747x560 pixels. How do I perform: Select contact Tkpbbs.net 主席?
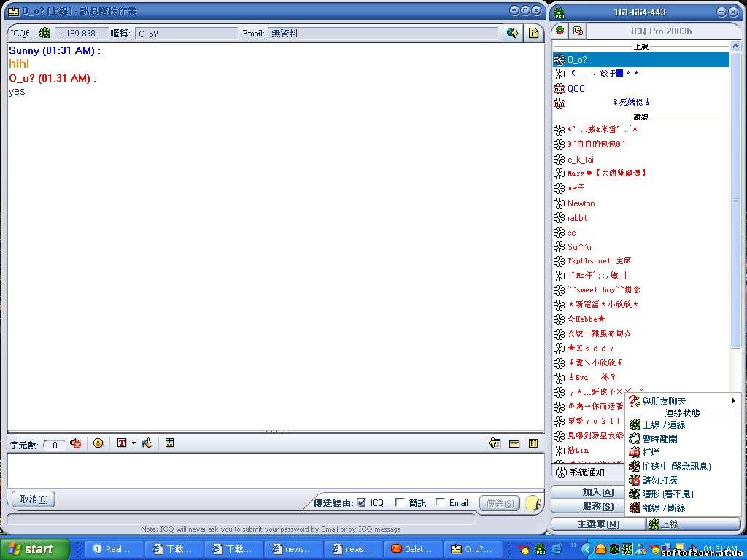pos(640,261)
